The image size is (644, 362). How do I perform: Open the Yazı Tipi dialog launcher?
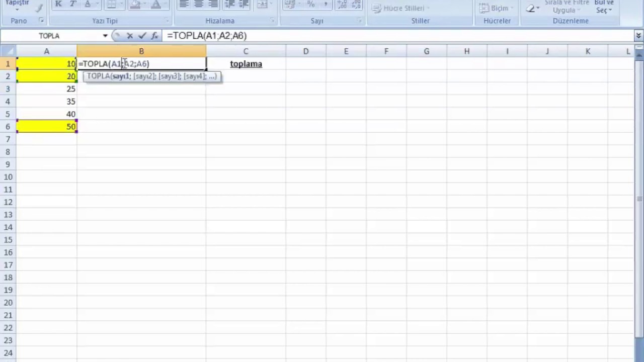pos(168,21)
